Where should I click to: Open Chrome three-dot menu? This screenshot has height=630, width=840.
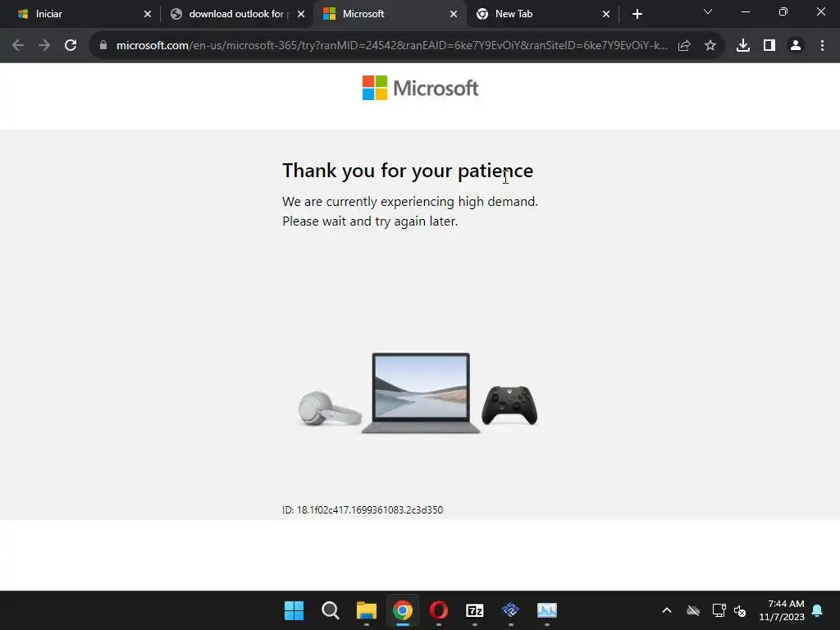(x=822, y=46)
